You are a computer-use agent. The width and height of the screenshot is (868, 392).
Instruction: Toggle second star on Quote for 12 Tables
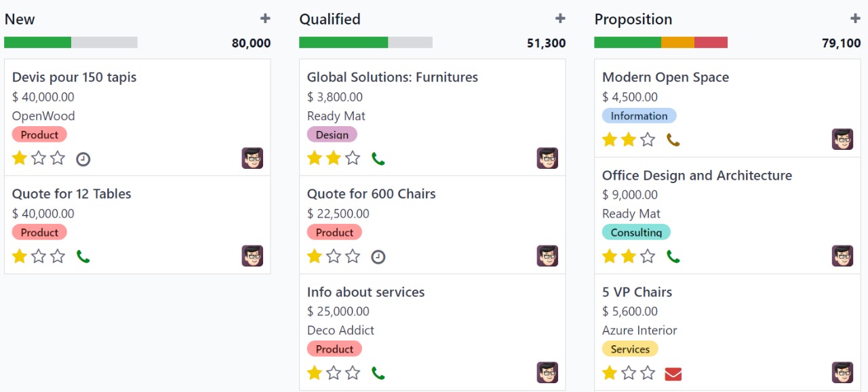pyautogui.click(x=39, y=256)
